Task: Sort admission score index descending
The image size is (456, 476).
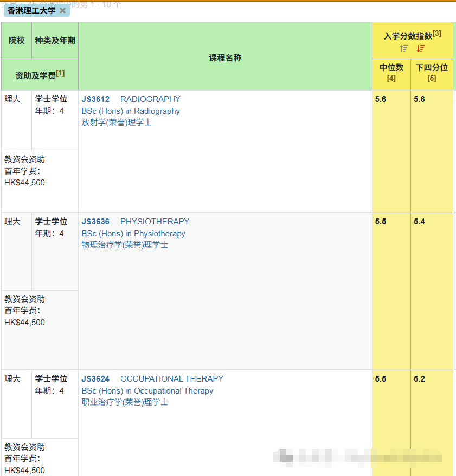Action: (420, 48)
